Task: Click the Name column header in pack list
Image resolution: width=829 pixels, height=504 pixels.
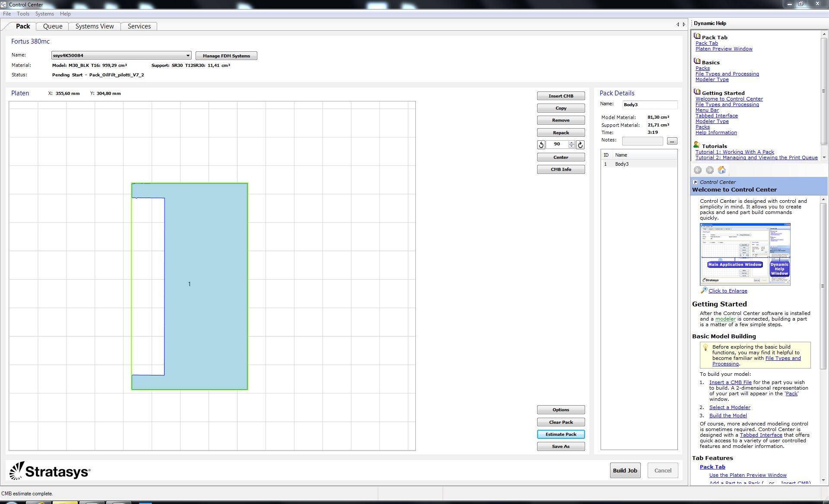Action: 645,155
